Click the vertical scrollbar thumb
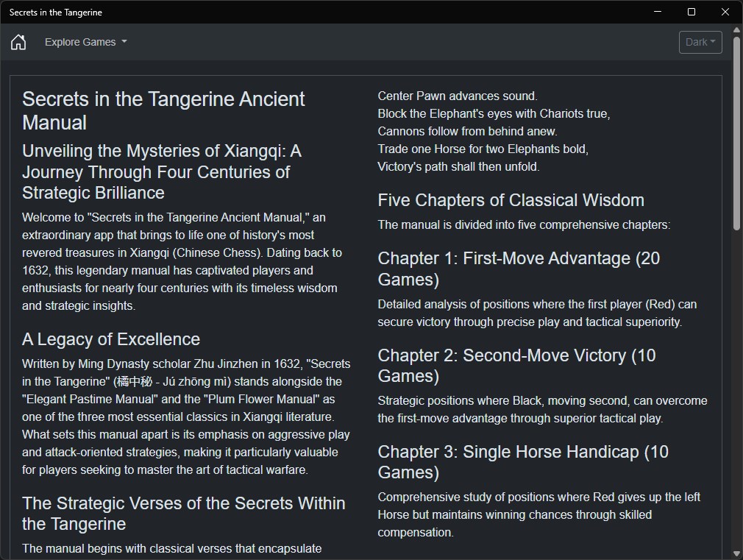743x560 pixels. click(x=736, y=132)
